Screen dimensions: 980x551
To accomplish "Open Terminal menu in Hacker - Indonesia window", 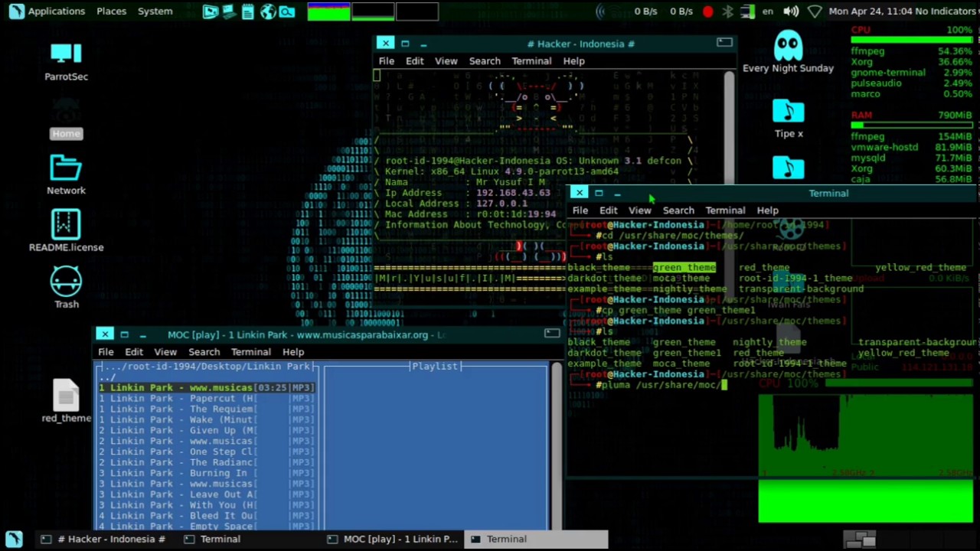I will coord(531,61).
